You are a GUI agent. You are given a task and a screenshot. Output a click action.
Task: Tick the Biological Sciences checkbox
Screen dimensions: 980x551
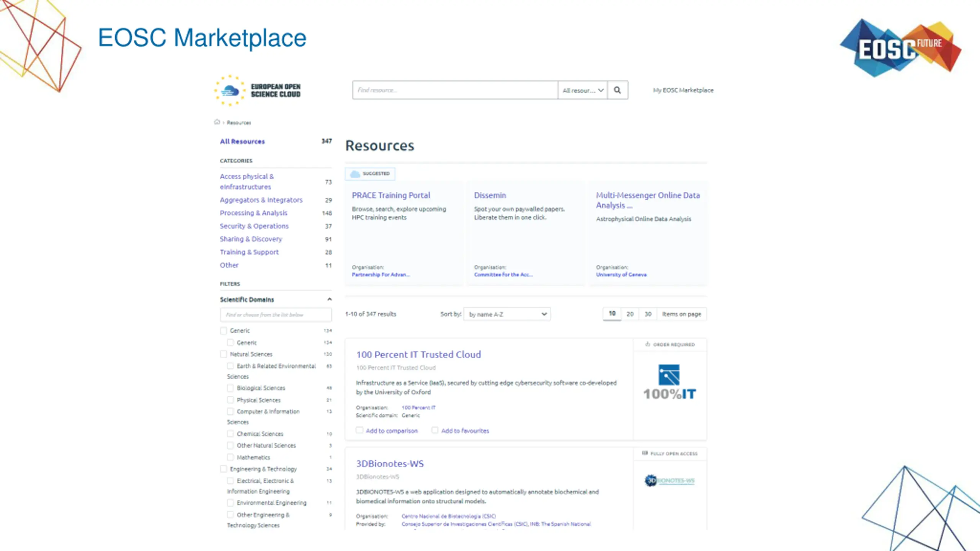pos(230,388)
